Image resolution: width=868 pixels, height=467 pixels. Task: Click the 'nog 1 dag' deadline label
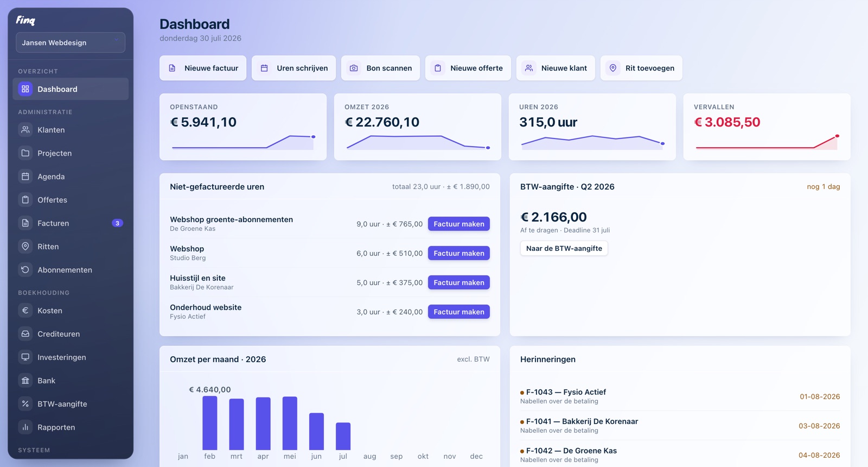[824, 186]
